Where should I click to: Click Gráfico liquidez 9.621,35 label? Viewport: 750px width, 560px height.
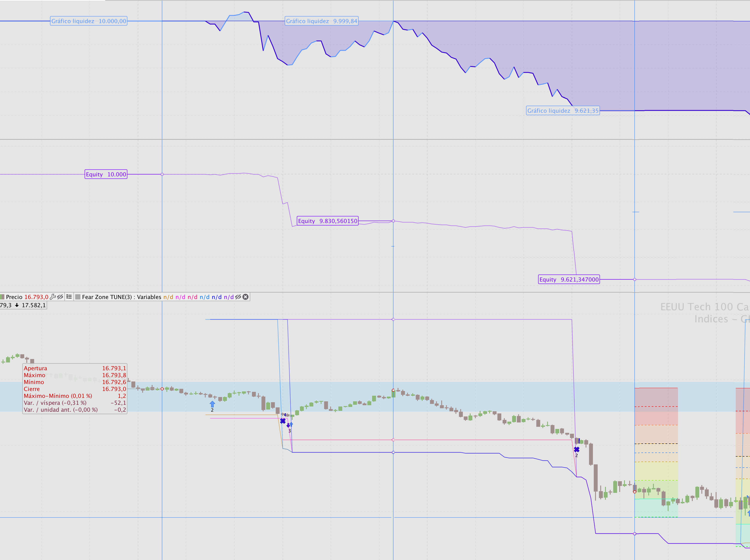pos(562,111)
